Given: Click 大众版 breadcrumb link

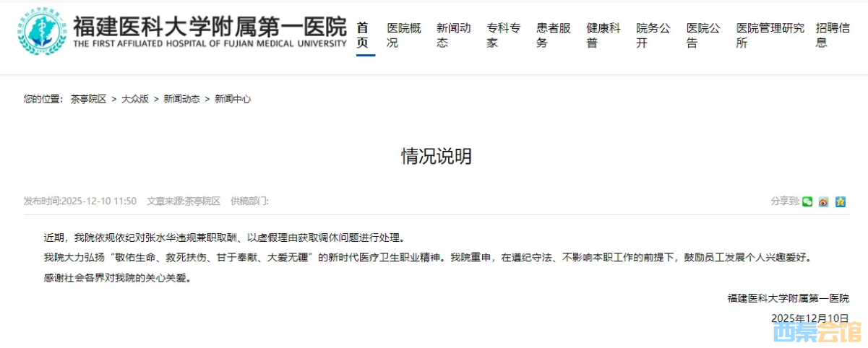Looking at the screenshot, I should (x=135, y=99).
